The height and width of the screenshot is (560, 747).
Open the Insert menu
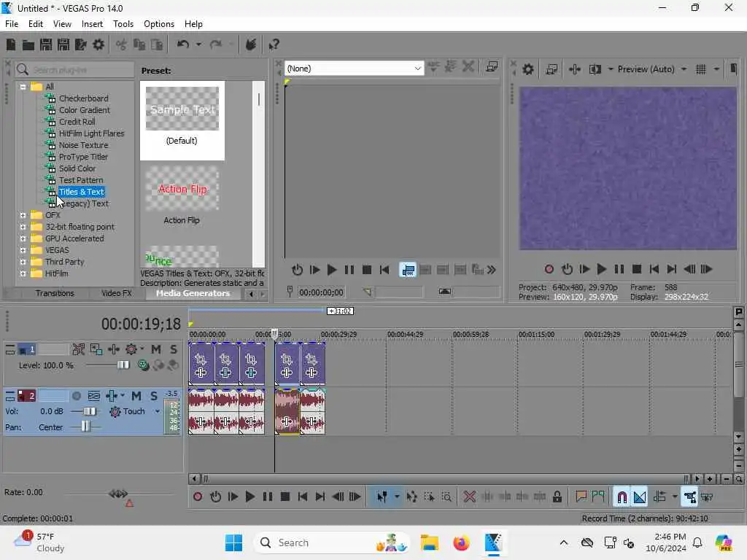point(92,24)
